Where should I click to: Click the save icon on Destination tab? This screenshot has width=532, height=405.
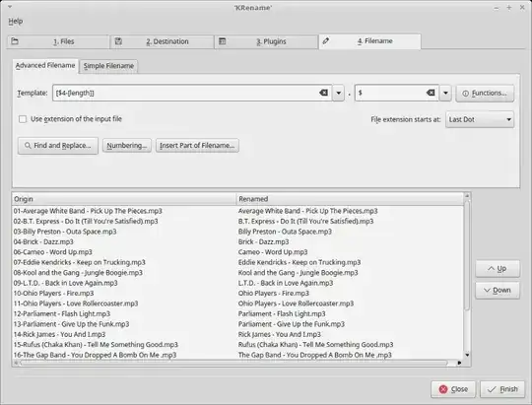(118, 41)
